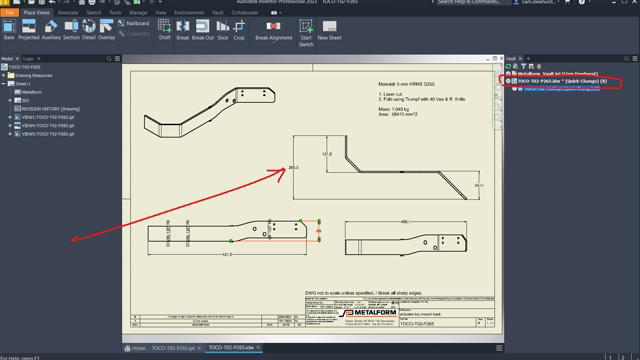The height and width of the screenshot is (360, 640).
Task: Select the Auxiliary view tool
Action: pos(51,30)
